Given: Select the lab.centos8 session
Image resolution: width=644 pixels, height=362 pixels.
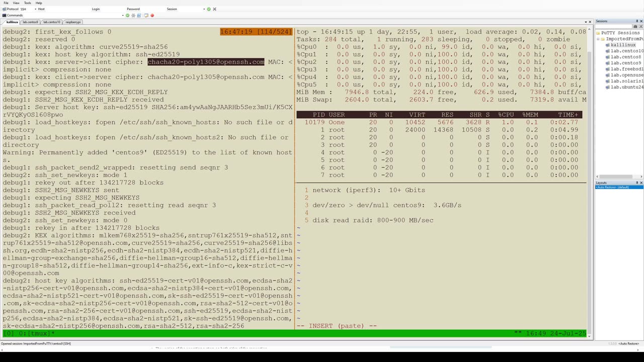Looking at the screenshot, I should [x=626, y=57].
